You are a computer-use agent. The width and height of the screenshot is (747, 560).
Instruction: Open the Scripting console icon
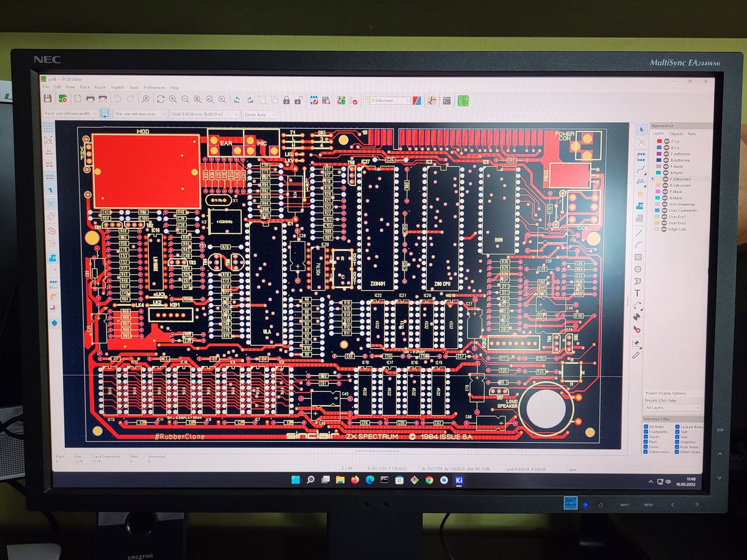tap(446, 100)
